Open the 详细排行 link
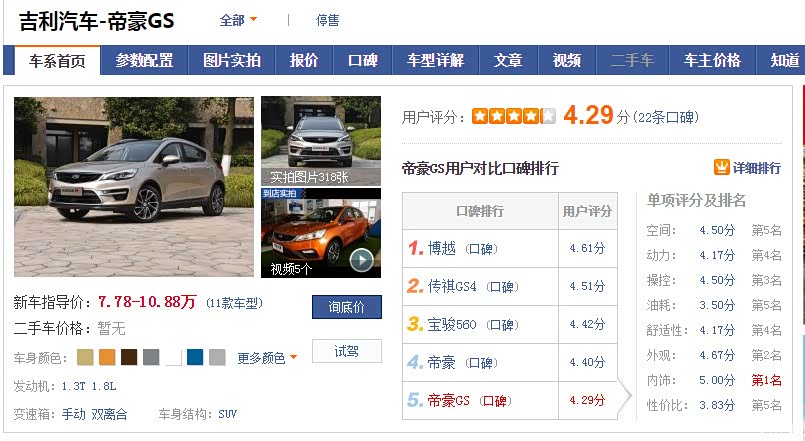The width and height of the screenshot is (805, 441). [x=756, y=168]
